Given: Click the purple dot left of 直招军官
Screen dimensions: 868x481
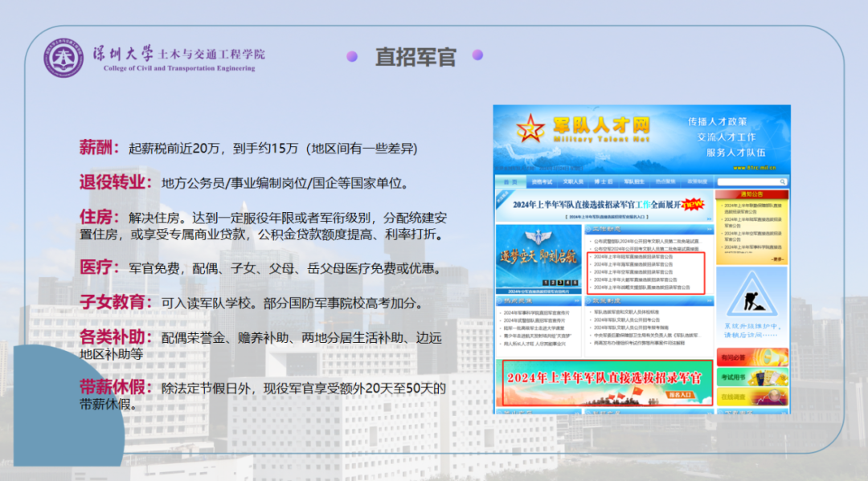Looking at the screenshot, I should [351, 56].
